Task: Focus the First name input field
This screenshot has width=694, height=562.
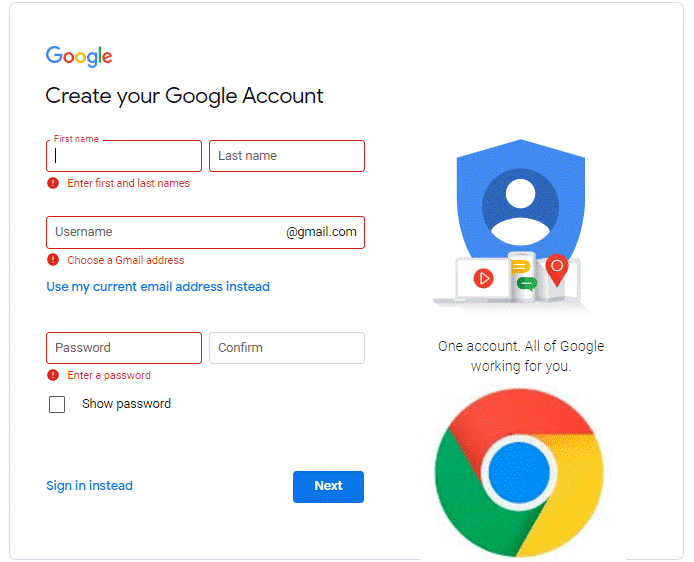Action: tap(124, 156)
